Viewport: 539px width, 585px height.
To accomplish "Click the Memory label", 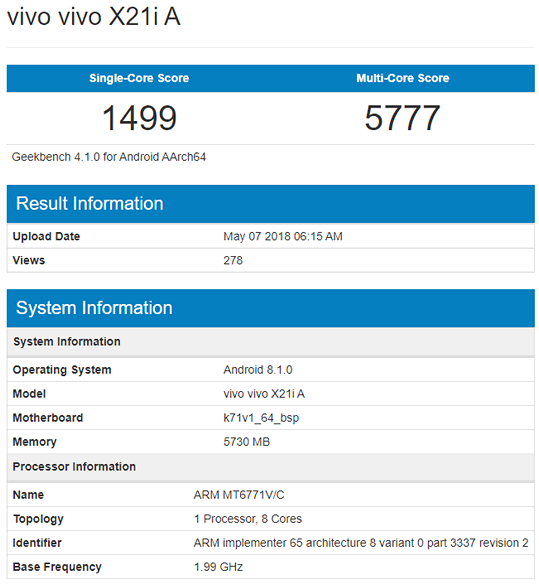I will pos(34,442).
